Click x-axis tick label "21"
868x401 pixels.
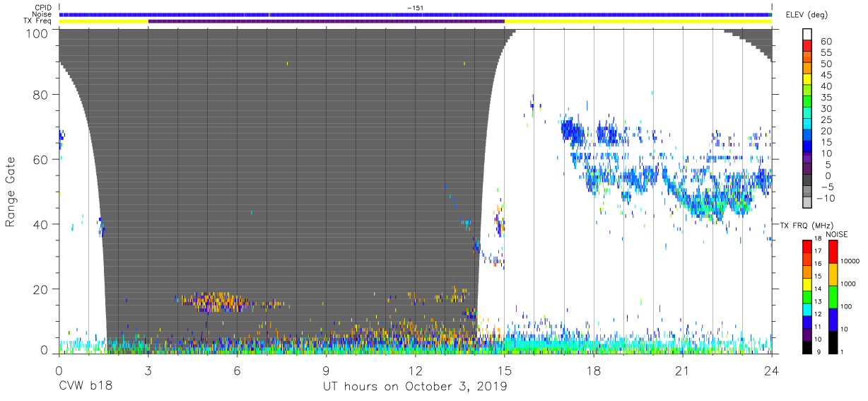(683, 370)
